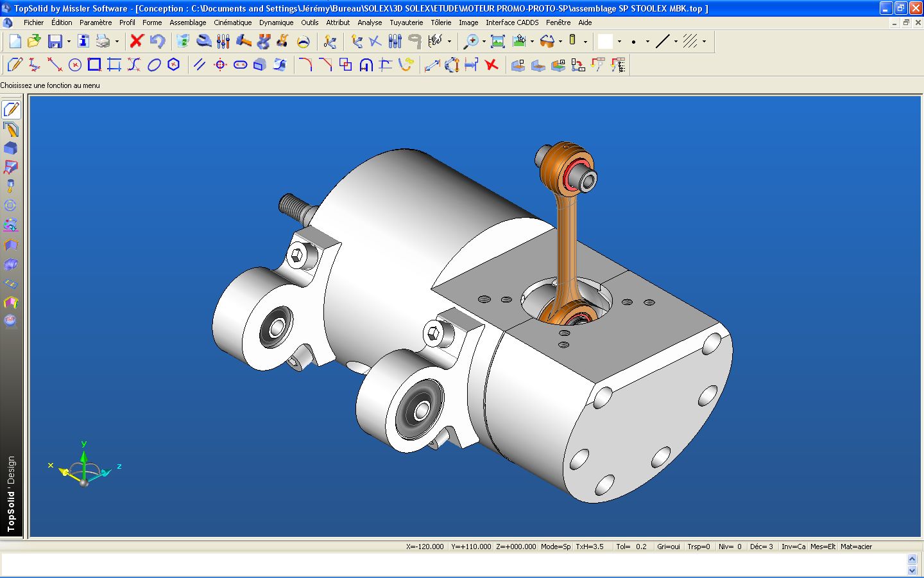Open the Cinématique menu
Image resolution: width=924 pixels, height=578 pixels.
232,22
